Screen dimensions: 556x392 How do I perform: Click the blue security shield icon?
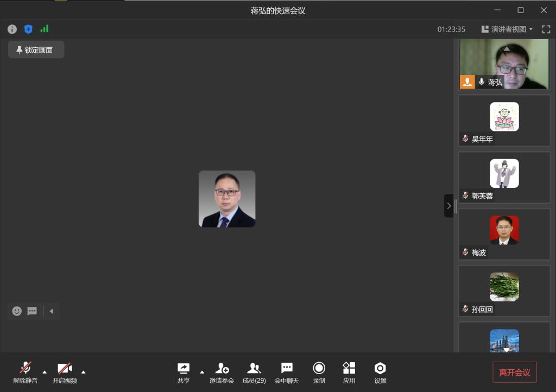tap(28, 29)
